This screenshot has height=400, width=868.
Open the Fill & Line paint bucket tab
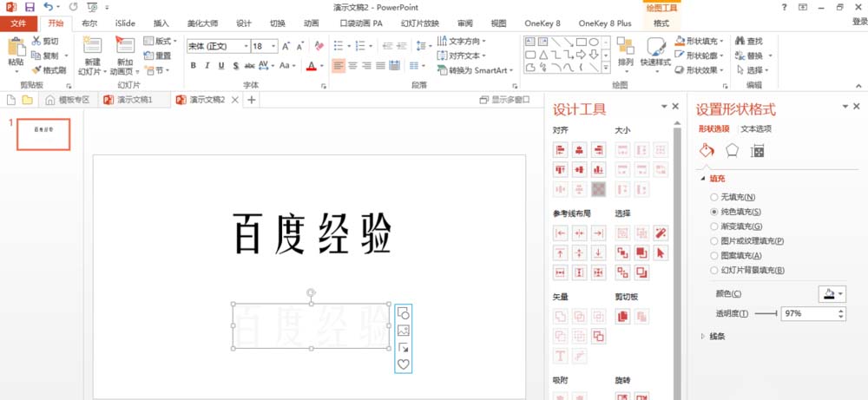coord(707,150)
